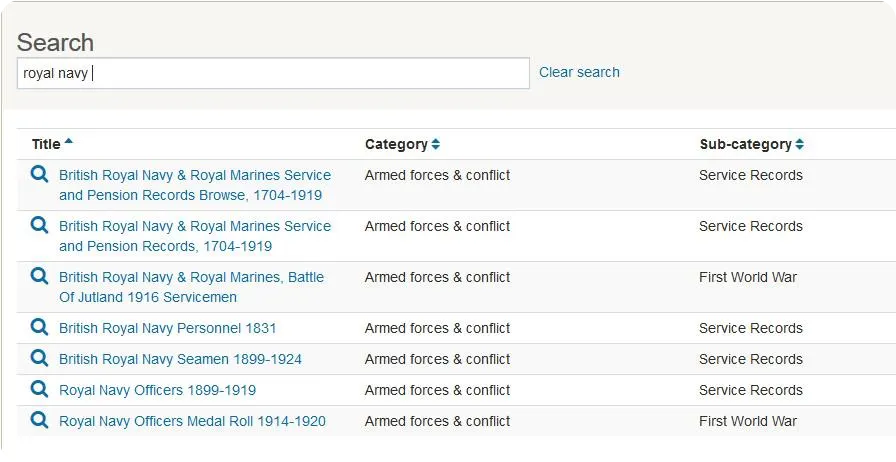This screenshot has height=462, width=896.
Task: Click the Clear search link
Action: (x=579, y=72)
